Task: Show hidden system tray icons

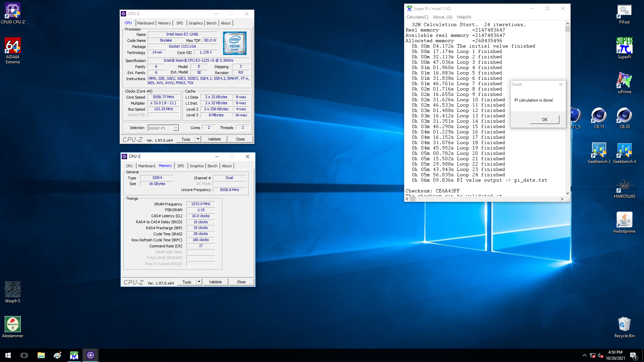Action: tap(584, 355)
